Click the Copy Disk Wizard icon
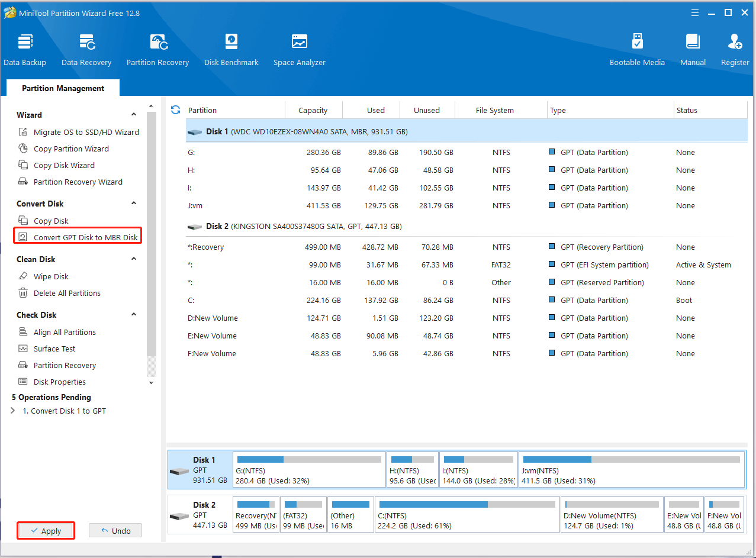Screen dimensions: 756x558 pyautogui.click(x=23, y=165)
